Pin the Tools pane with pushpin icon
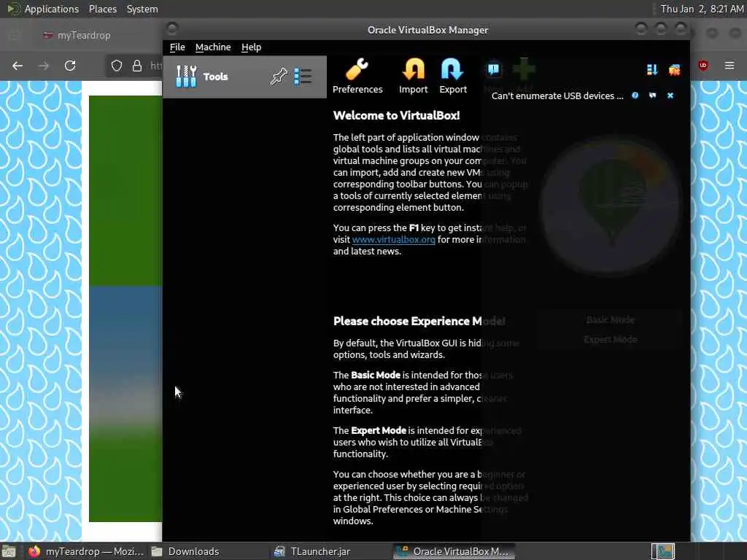The image size is (747, 560). point(279,76)
